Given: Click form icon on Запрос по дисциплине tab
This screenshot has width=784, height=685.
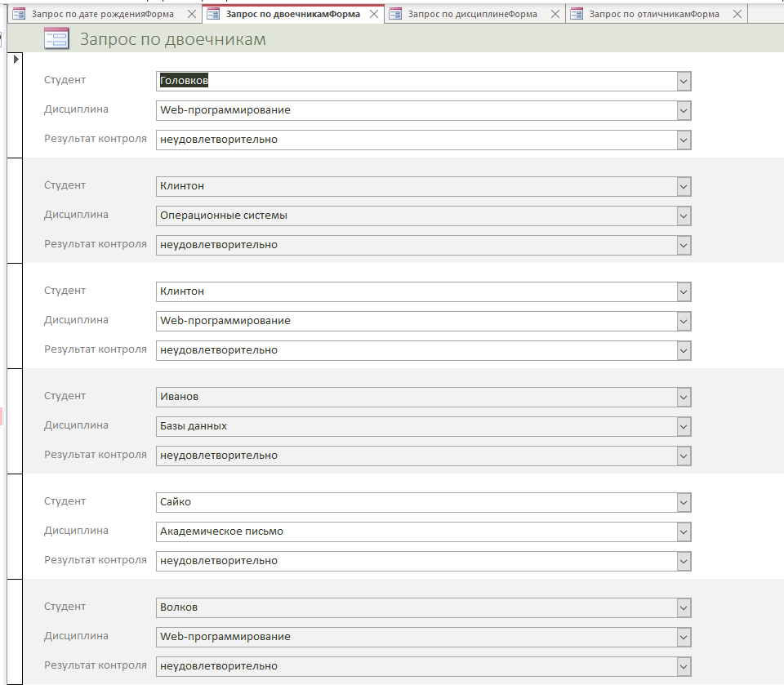Looking at the screenshot, I should click(x=395, y=14).
